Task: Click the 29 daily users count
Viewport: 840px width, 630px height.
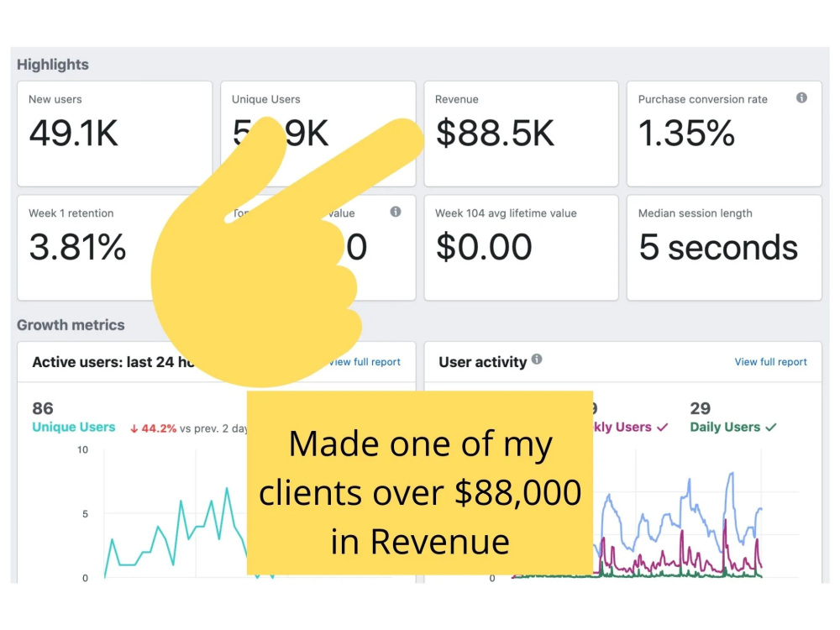Action: coord(701,409)
